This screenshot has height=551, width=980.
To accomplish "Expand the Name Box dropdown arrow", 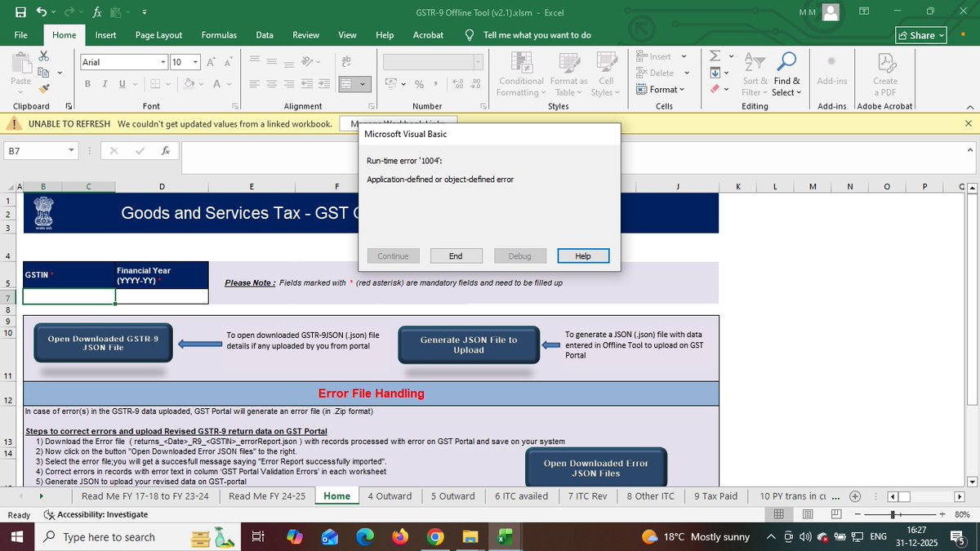I will click(x=72, y=151).
